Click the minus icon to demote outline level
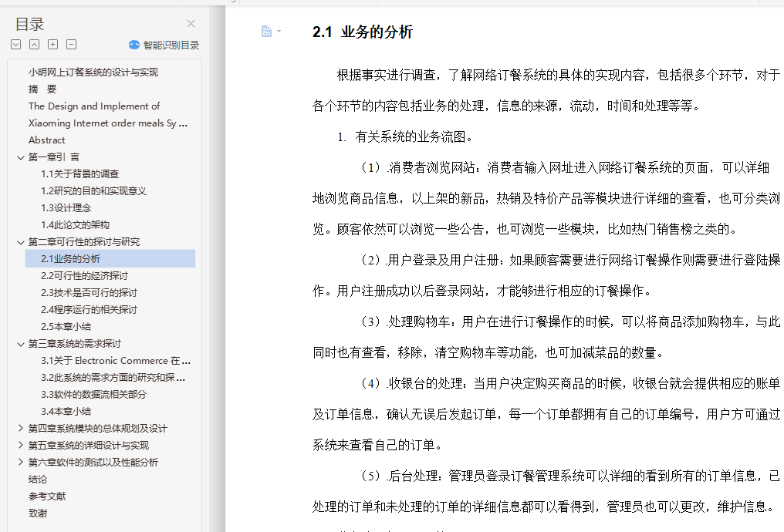 (x=72, y=45)
